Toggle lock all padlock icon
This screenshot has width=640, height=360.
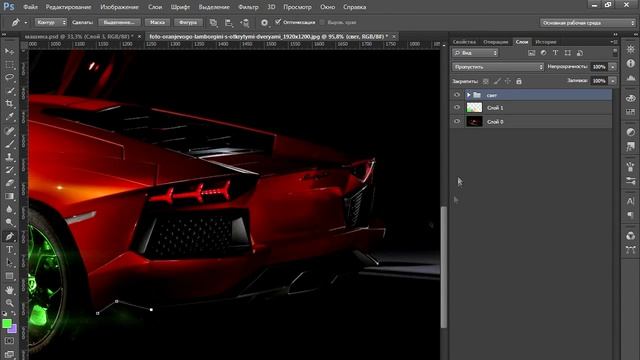[519, 81]
